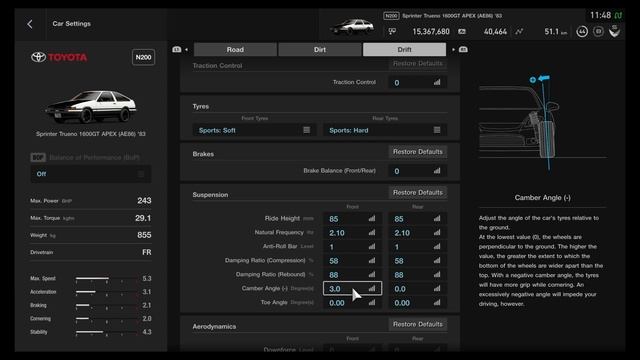The width and height of the screenshot is (640, 360).
Task: Edit front Damping Ratio (Rebound) 88
Action: pos(352,275)
